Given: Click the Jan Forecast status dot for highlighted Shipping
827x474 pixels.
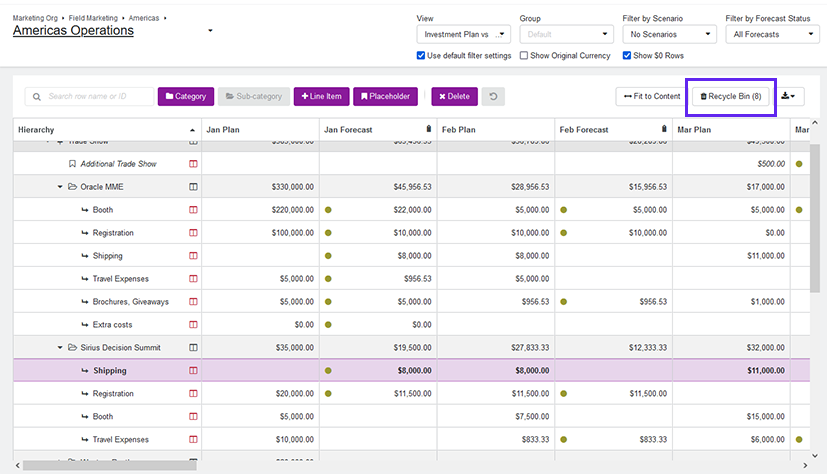Looking at the screenshot, I should (328, 371).
